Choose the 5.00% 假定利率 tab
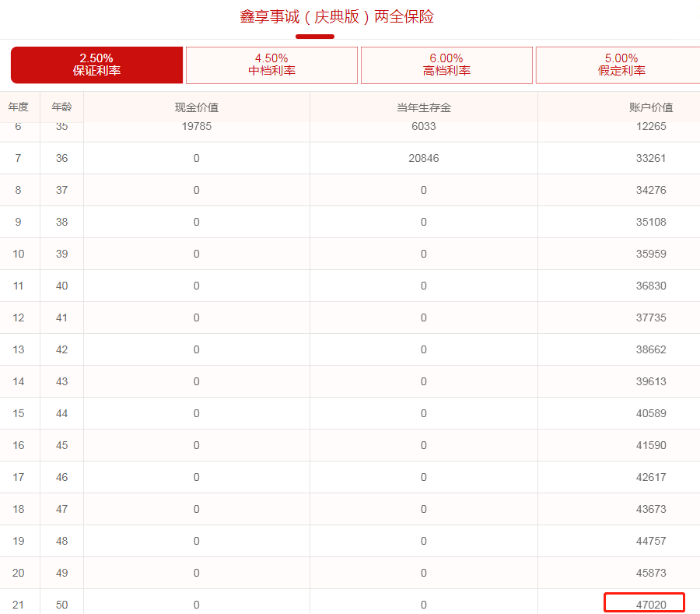The width and height of the screenshot is (700, 614). point(618,65)
